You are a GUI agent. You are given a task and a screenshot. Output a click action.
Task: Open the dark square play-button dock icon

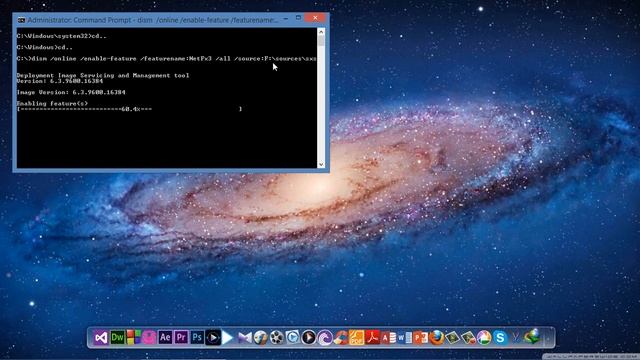pyautogui.click(x=213, y=338)
